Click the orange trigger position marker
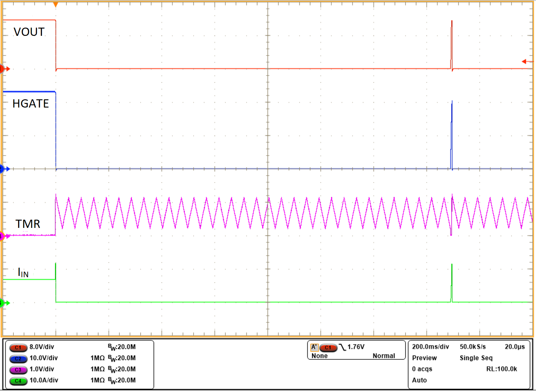The image size is (536, 392). tap(55, 5)
